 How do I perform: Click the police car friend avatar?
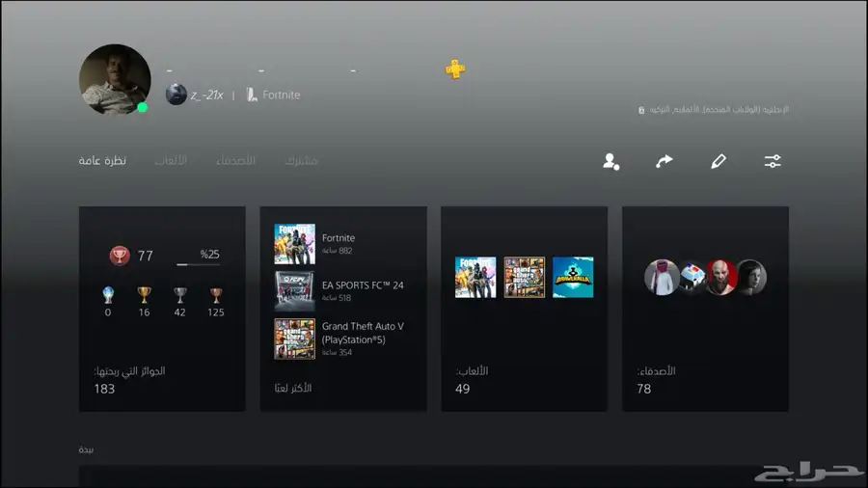692,277
